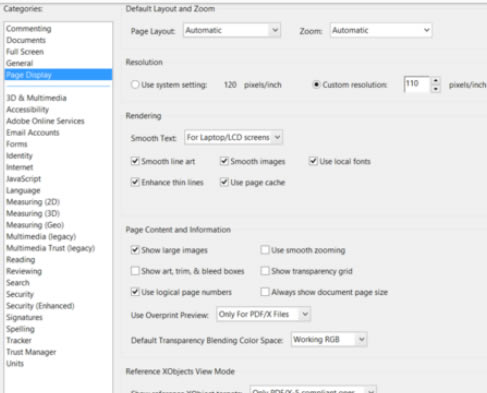Open Security (Enhanced) category

40,306
